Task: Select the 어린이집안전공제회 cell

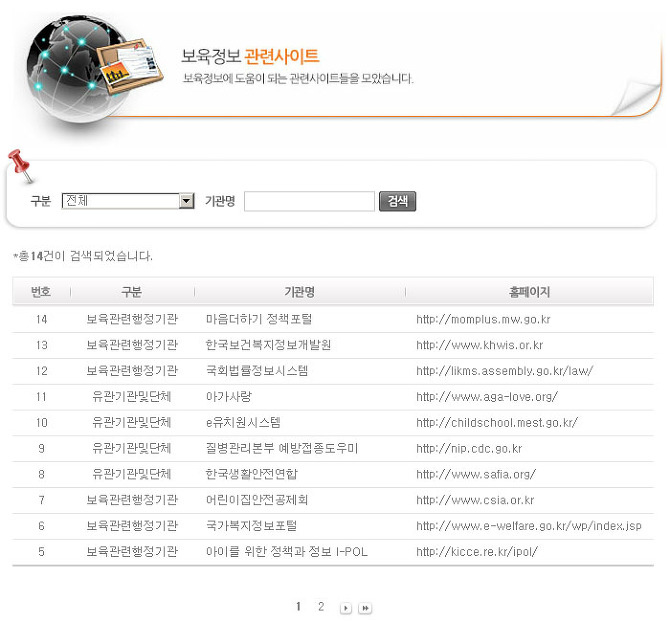Action: 257,500
